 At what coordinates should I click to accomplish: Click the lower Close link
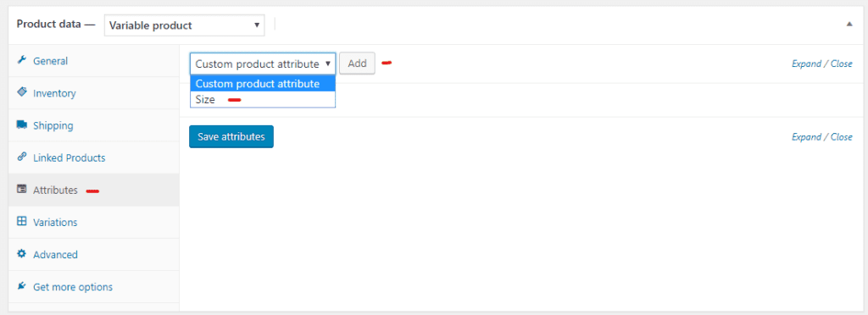click(x=842, y=137)
